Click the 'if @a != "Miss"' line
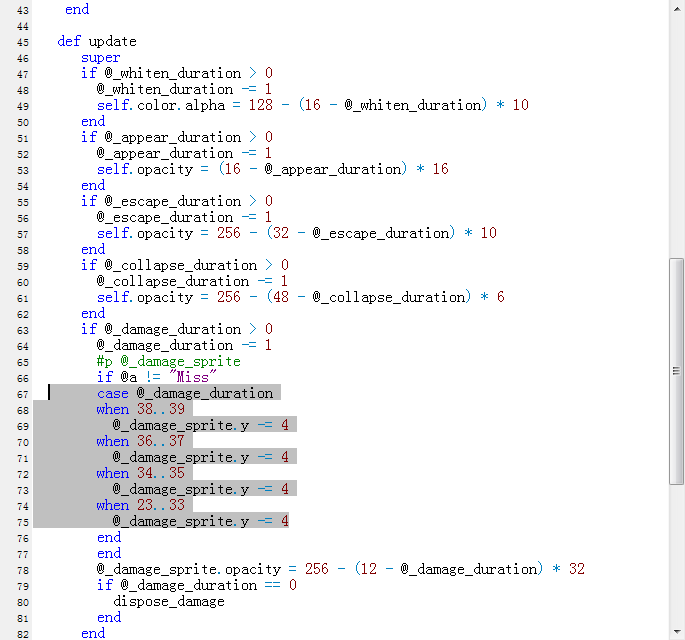685x640 pixels. point(156,377)
